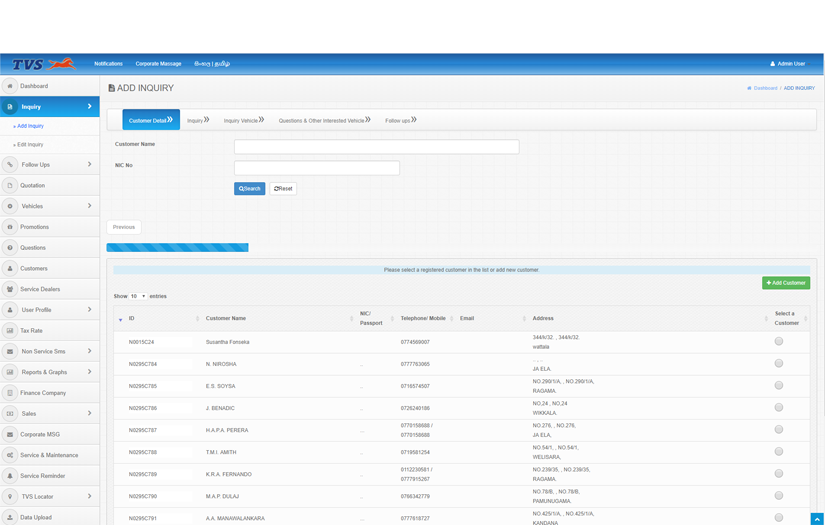Click the Dashboard home icon in sidebar
The height and width of the screenshot is (525, 825).
[9, 86]
